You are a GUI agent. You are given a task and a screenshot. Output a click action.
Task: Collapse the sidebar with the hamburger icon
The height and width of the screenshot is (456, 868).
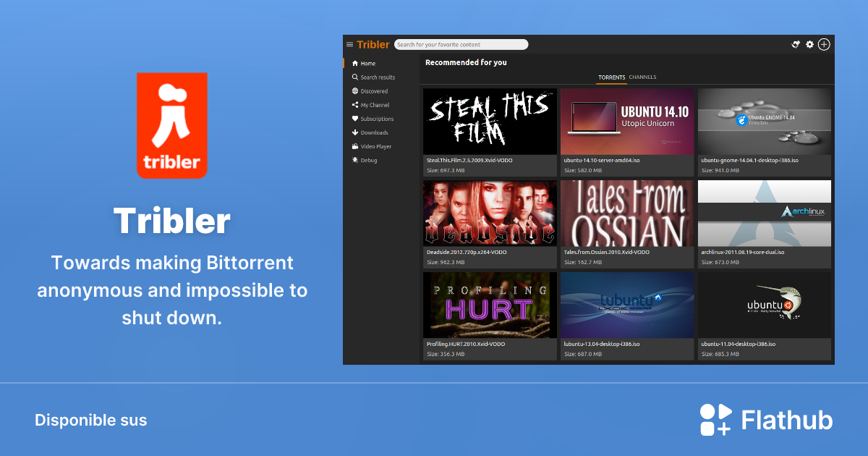(349, 44)
